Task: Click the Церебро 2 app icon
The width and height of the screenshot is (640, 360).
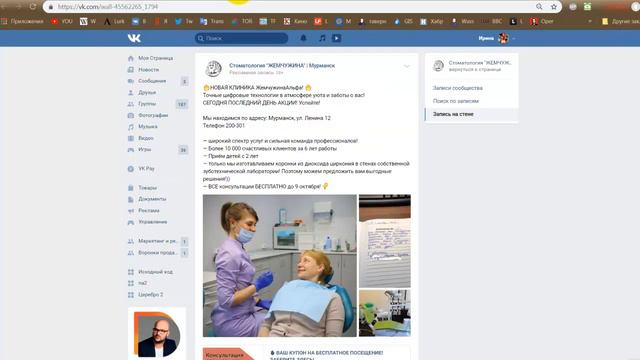Action: coord(131,295)
